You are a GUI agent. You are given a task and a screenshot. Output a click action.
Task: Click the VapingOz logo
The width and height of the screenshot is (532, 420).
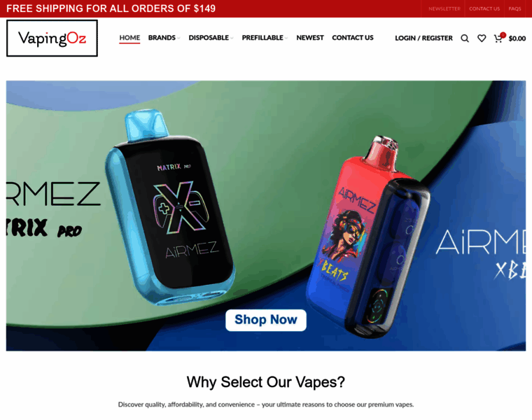coord(52,38)
